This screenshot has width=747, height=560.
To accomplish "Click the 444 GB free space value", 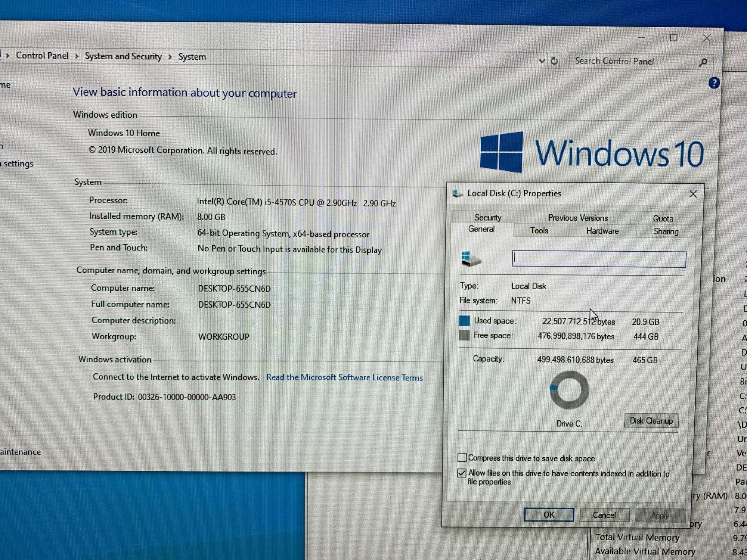I will [x=646, y=336].
